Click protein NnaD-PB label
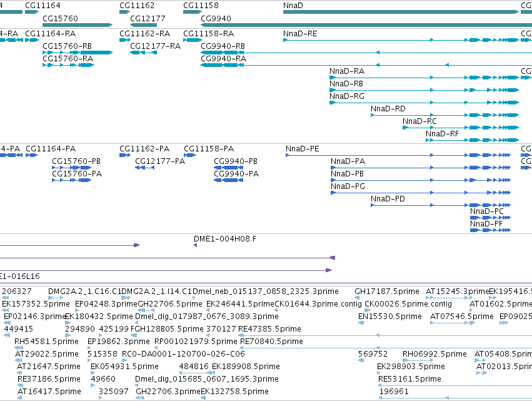The height and width of the screenshot is (401, 532). pyautogui.click(x=347, y=174)
